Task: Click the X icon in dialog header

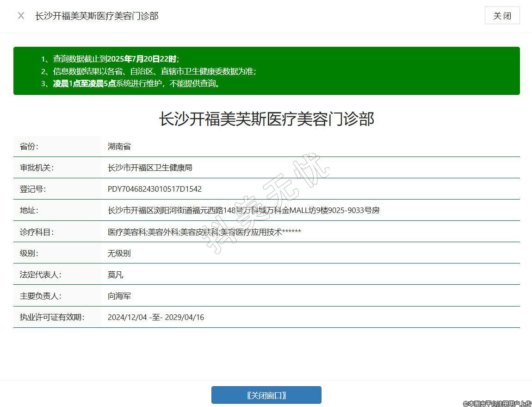Action: click(x=21, y=16)
